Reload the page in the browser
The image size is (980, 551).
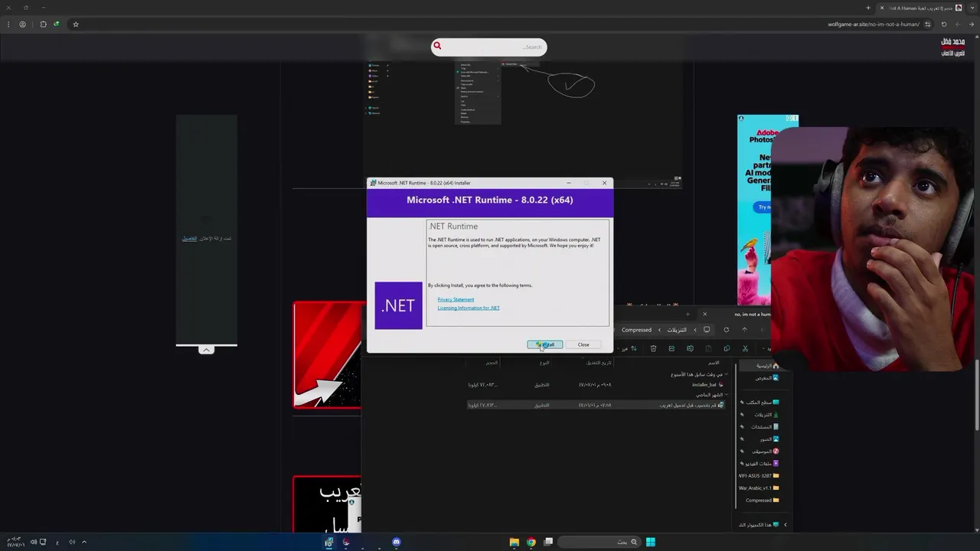point(944,24)
